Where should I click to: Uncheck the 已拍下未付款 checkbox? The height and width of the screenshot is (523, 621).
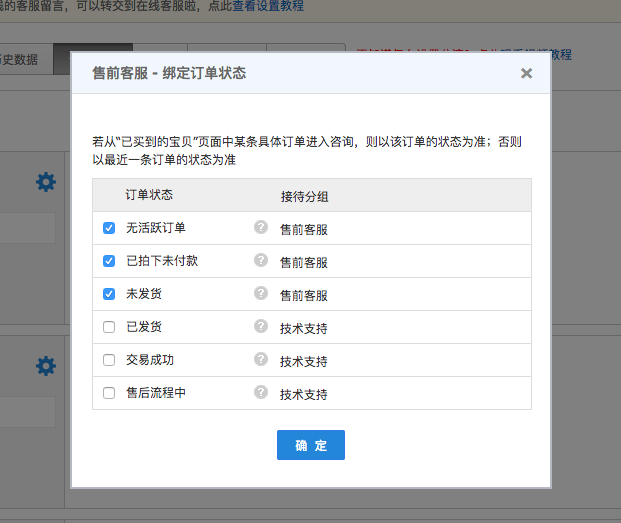(109, 261)
